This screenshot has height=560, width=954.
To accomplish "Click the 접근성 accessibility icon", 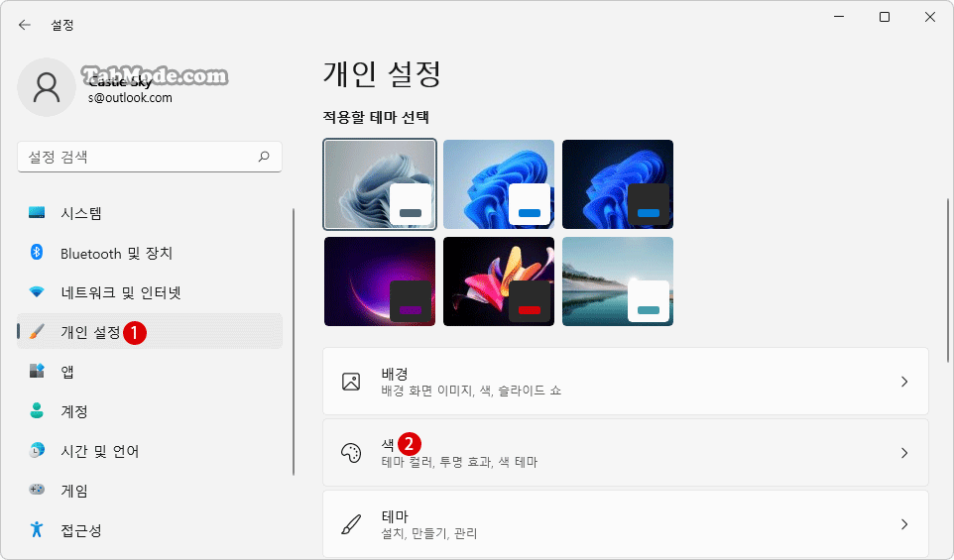I will tap(37, 529).
